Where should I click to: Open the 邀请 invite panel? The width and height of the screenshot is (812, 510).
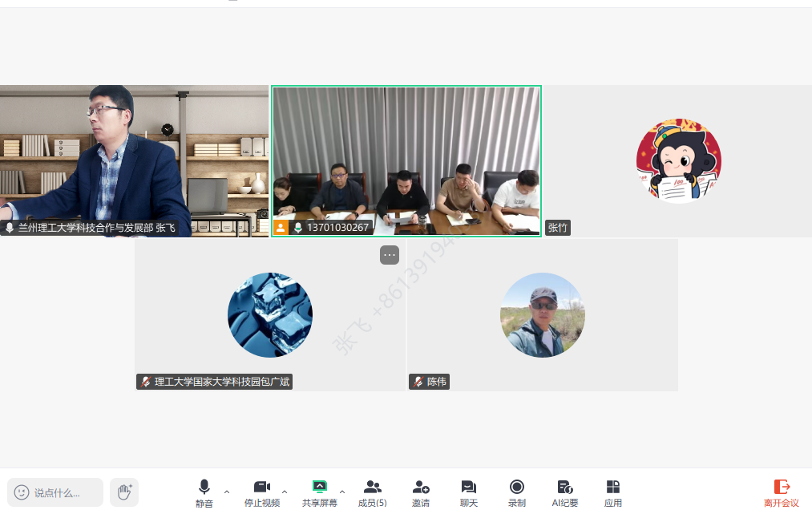(x=420, y=492)
